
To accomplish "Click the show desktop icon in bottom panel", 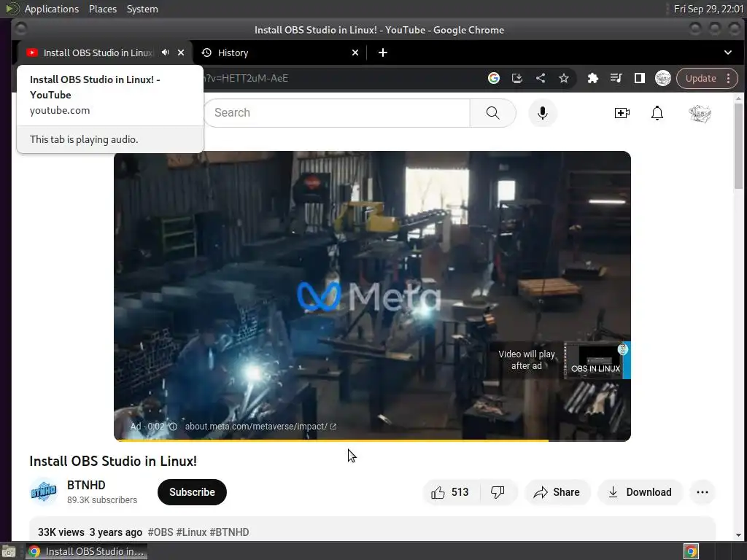I will click(9, 552).
